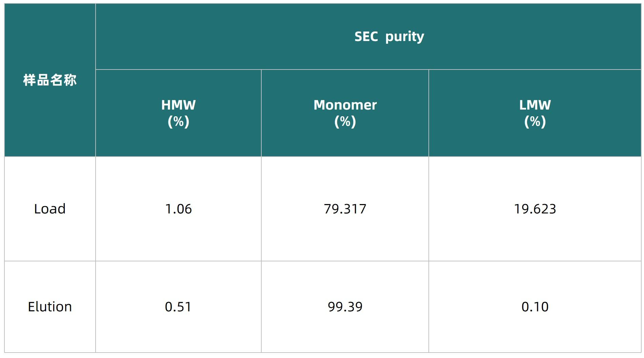The width and height of the screenshot is (644, 358).
Task: Select the Load row label cell
Action: click(x=50, y=209)
